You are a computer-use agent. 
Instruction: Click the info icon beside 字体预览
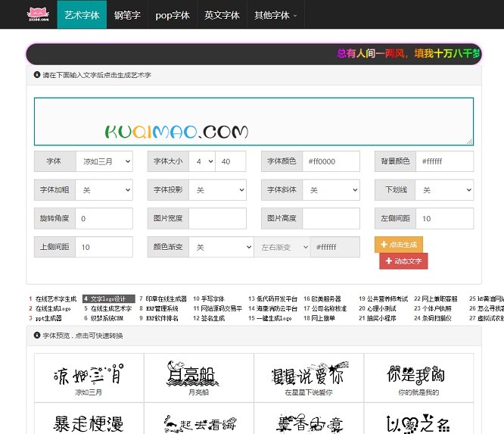[37, 336]
